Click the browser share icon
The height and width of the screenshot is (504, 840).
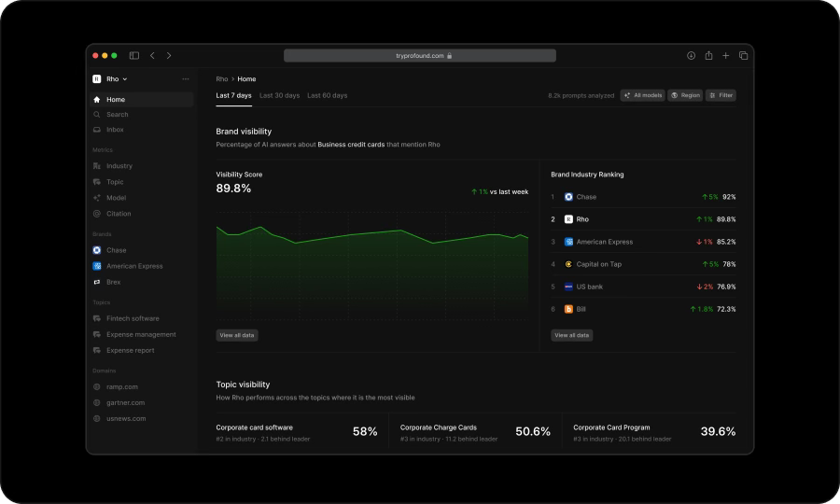(708, 56)
